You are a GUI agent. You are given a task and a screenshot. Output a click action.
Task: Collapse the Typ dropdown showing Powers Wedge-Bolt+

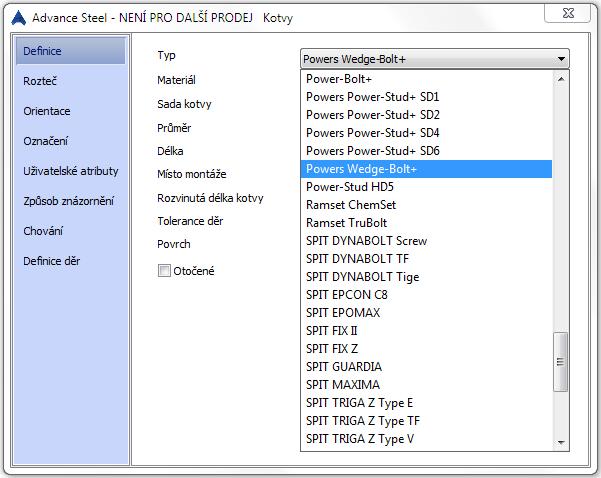pyautogui.click(x=435, y=59)
